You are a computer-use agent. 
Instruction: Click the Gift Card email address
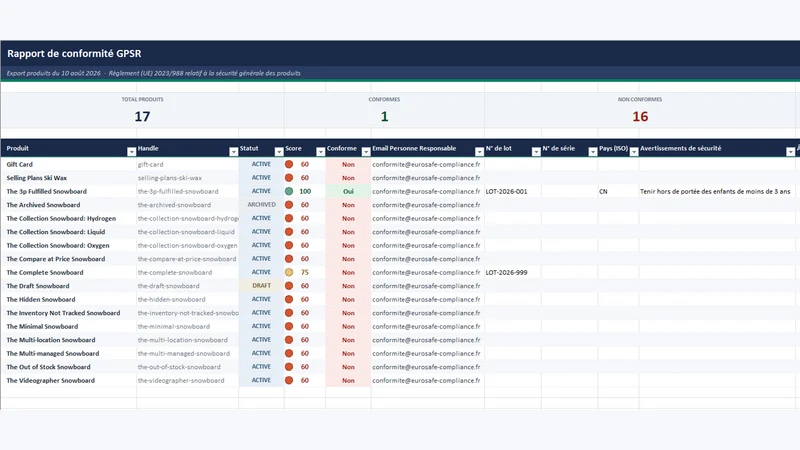coord(426,164)
